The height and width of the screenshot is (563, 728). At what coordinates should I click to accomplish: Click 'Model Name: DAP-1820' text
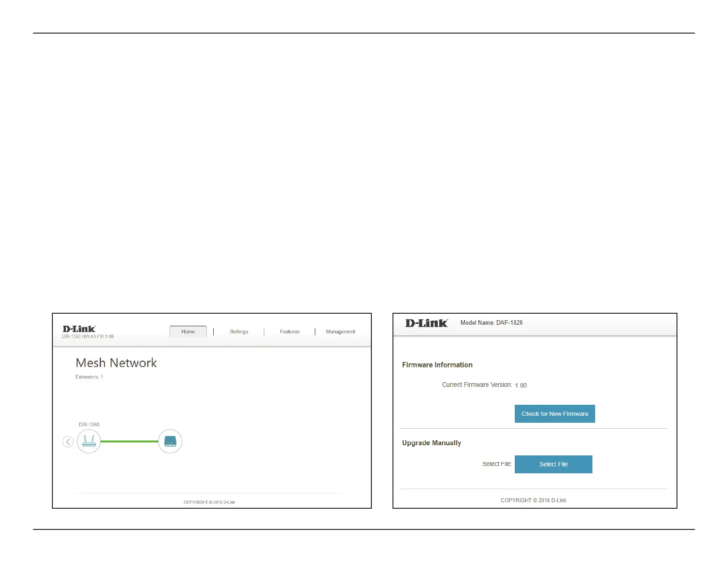491,322
